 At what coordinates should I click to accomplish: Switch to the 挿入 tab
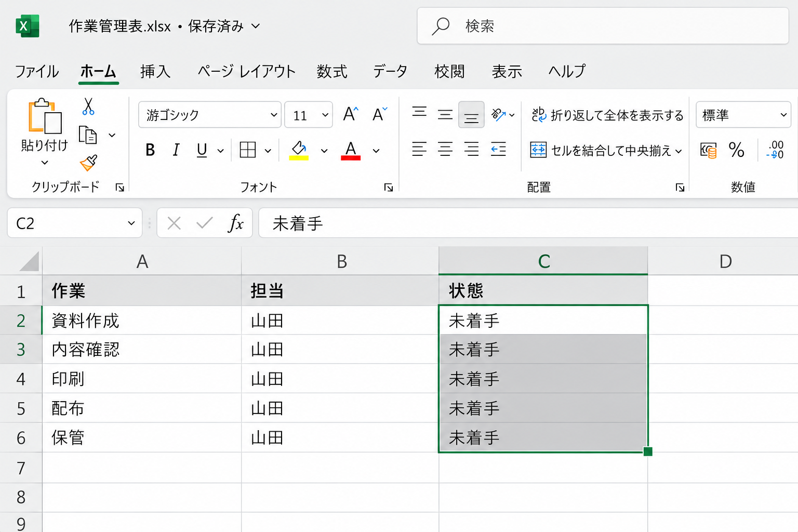click(x=155, y=71)
